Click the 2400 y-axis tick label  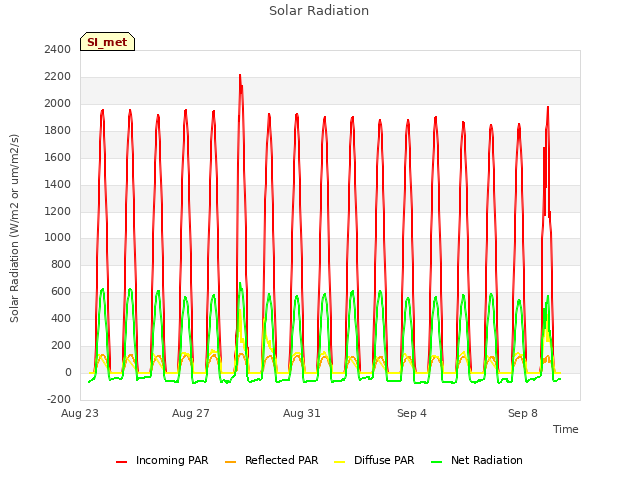(58, 49)
